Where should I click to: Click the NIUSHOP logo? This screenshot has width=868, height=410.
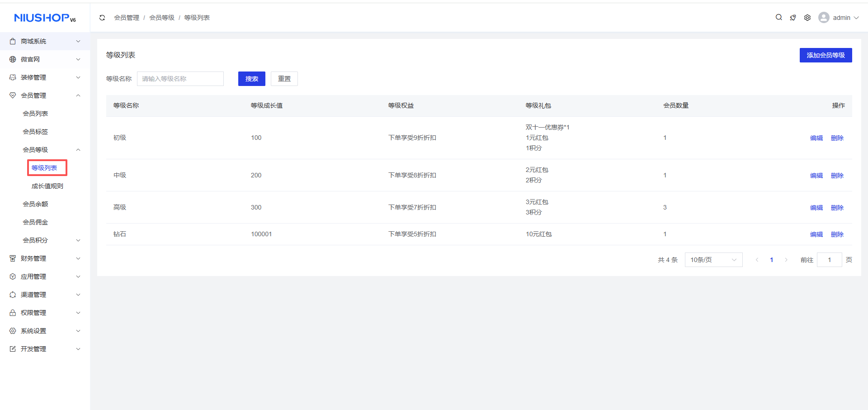click(45, 18)
